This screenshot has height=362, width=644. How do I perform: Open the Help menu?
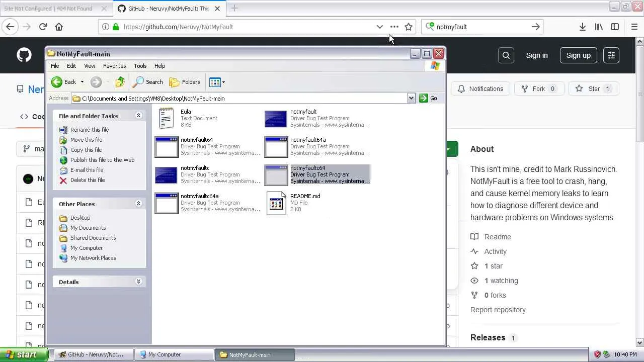(159, 66)
